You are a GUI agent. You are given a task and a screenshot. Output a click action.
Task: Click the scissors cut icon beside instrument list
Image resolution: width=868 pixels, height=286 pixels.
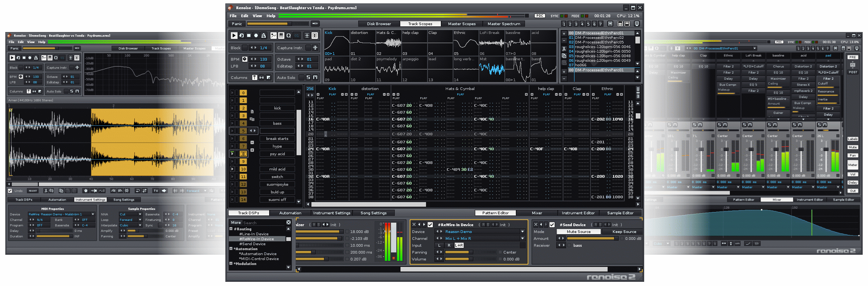click(x=564, y=49)
